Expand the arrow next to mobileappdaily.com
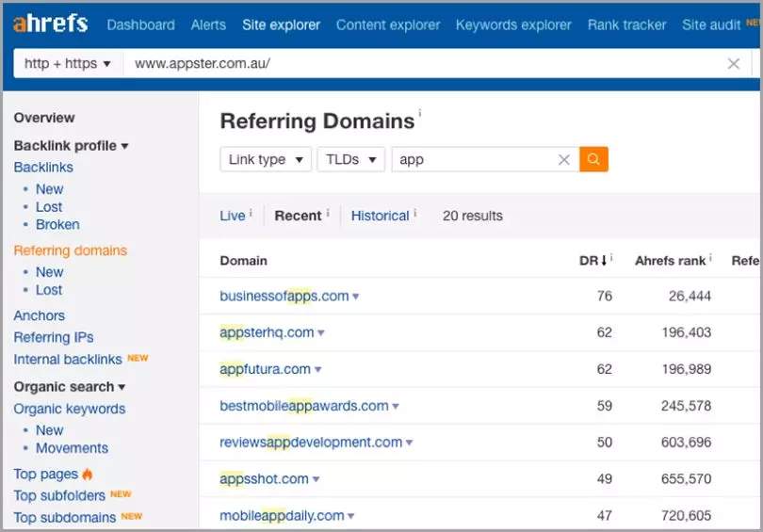The image size is (763, 532). 351,515
